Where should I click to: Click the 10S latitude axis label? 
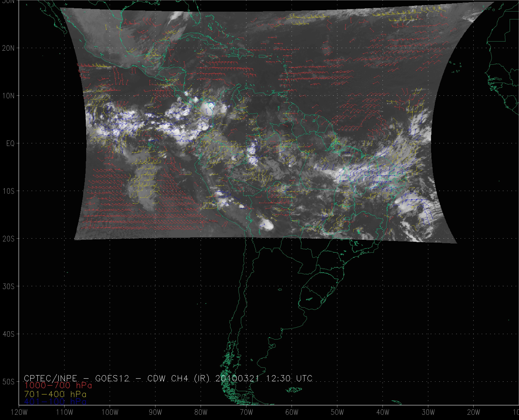[x=8, y=191]
